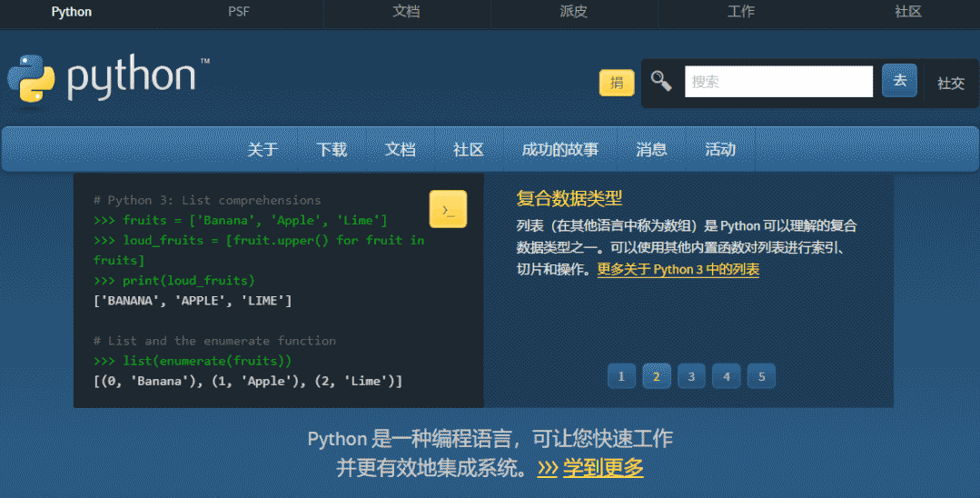Viewport: 980px width, 498px height.
Task: Click the yellow 捐 donate button
Action: click(617, 83)
